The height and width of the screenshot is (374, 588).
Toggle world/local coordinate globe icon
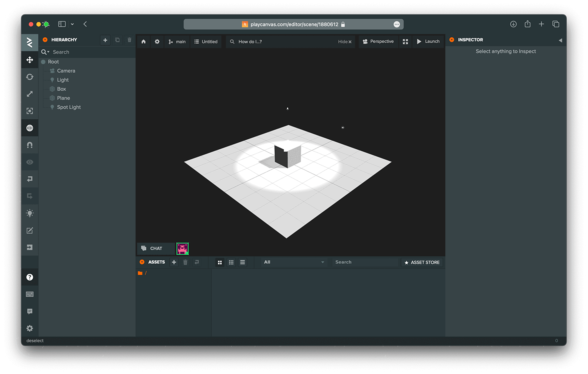[x=30, y=128]
